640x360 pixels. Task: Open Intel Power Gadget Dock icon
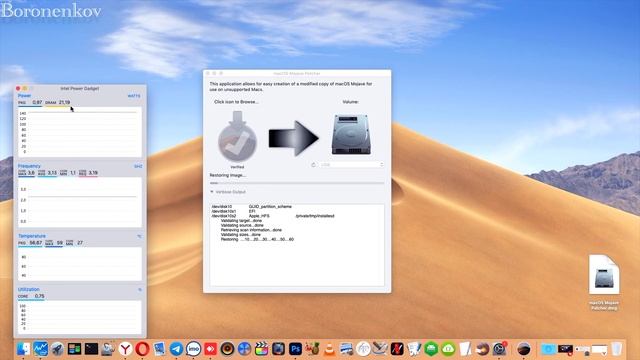tap(40, 349)
